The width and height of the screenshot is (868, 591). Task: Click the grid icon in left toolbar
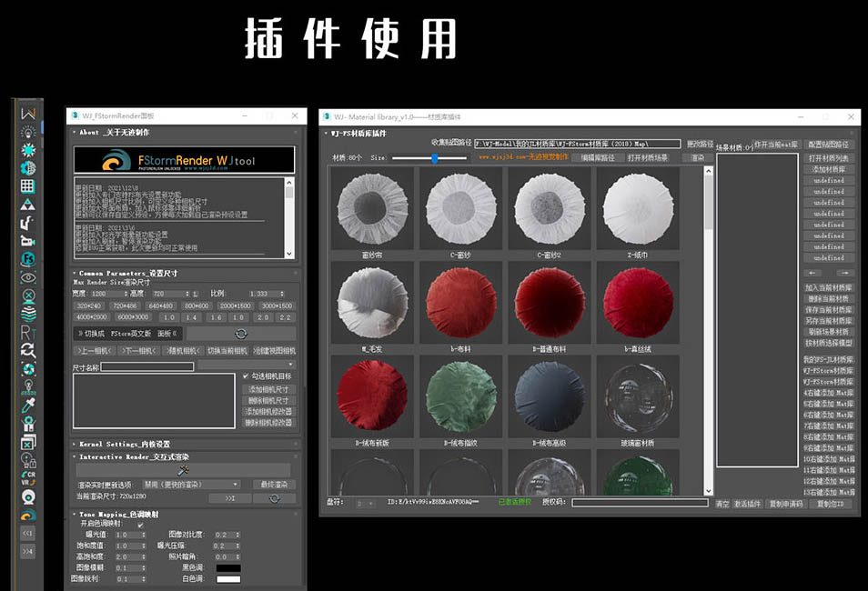pos(28,185)
